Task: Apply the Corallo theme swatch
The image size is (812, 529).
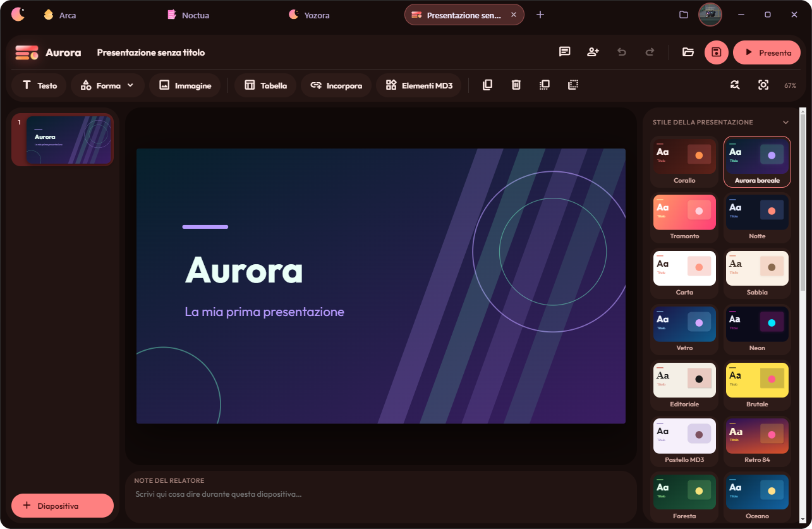Action: (x=684, y=163)
